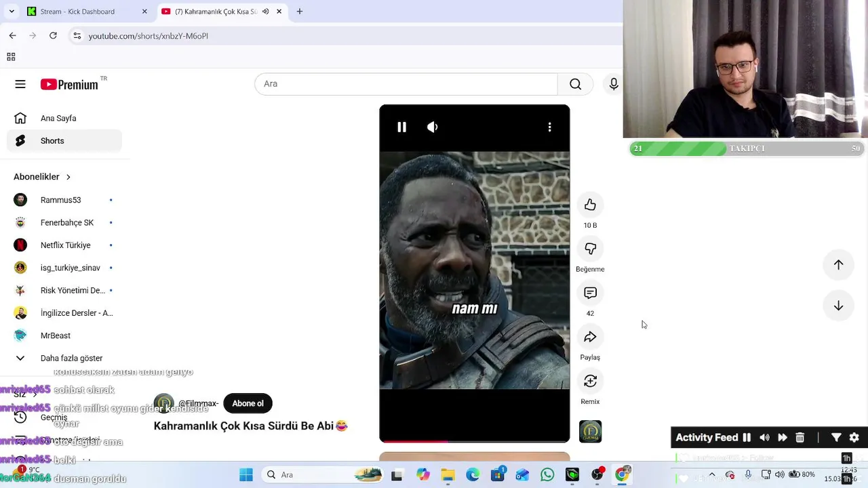This screenshot has width=868, height=488.
Task: Open the Outlook mail app in taskbar
Action: tap(522, 474)
